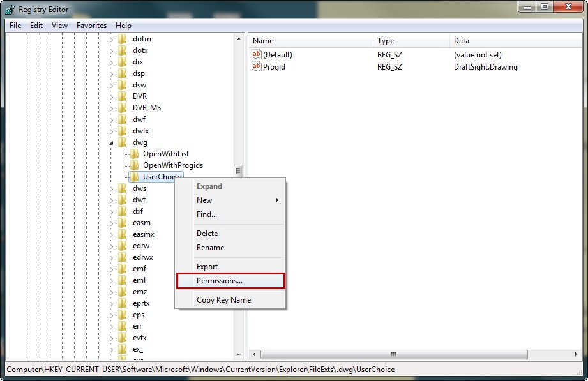Click the (Default) string value icon
Screen dimensions: 588x381
(x=257, y=54)
